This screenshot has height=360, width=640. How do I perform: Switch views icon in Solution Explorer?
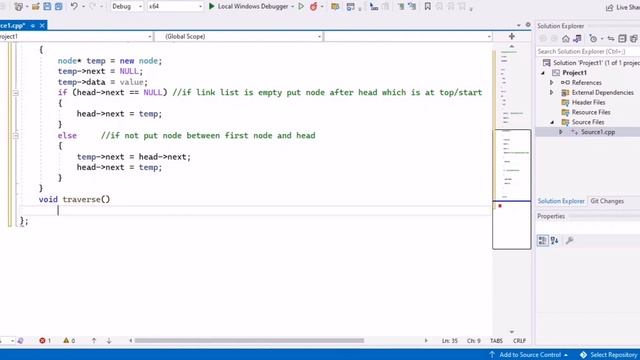(577, 39)
